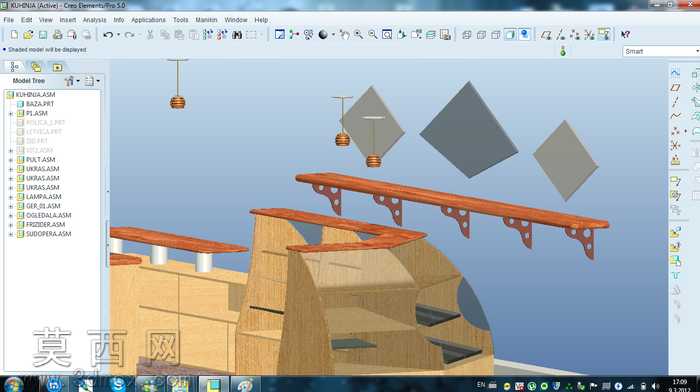Screen dimensions: 700x392
Task: Click the Regenerate model icon
Action: (208, 34)
